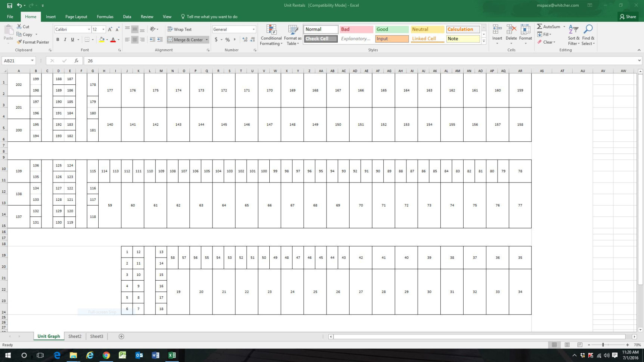This screenshot has height=362, width=644.
Task: Apply italic formatting
Action: [x=64, y=40]
